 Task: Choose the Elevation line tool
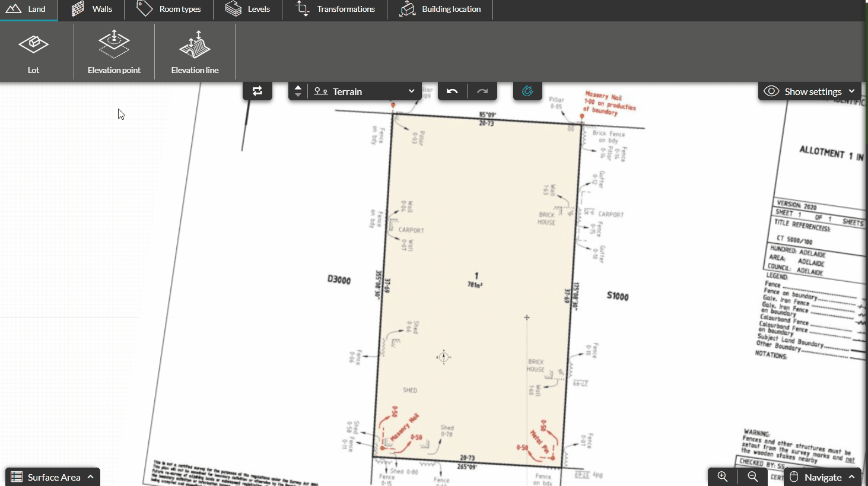click(195, 52)
